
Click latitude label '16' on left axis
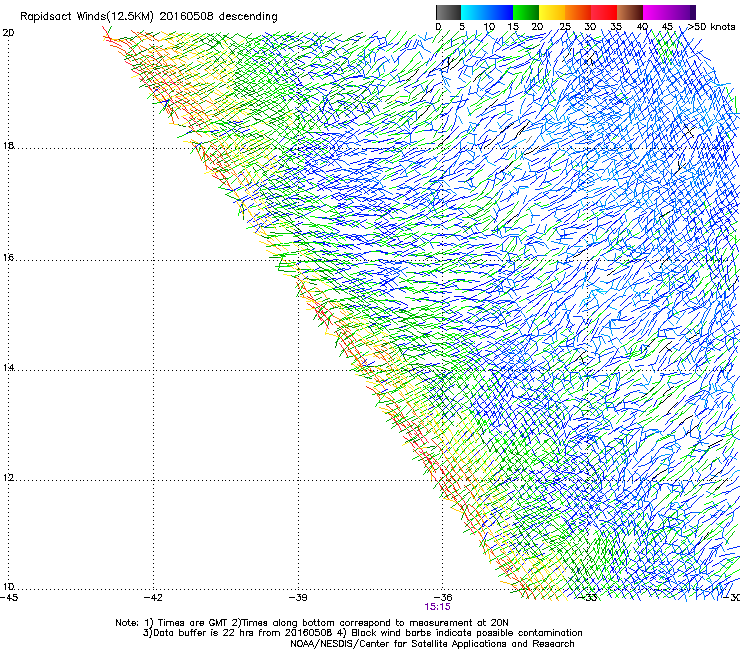[x=8, y=258]
